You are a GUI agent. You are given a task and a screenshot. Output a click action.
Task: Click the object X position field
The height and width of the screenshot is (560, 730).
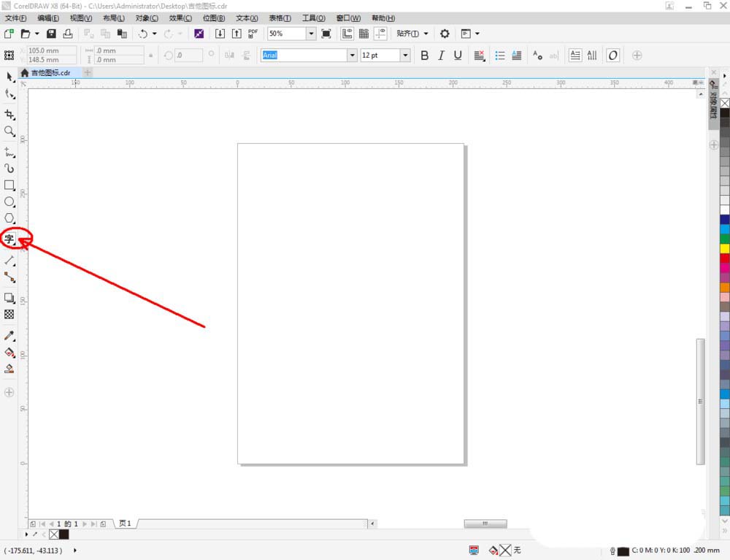52,50
